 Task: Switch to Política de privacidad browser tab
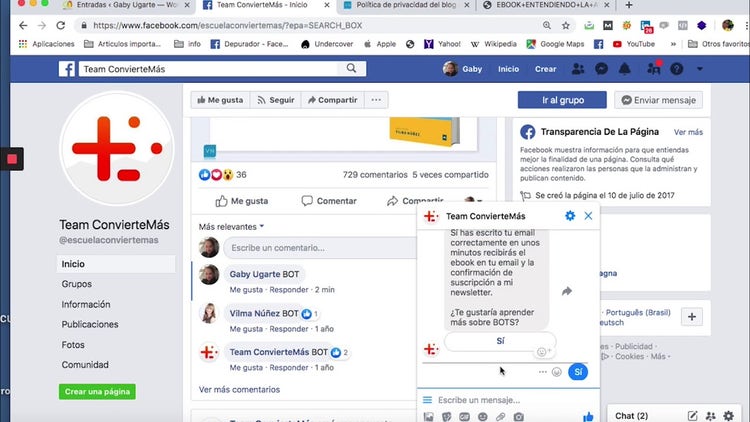tap(406, 5)
